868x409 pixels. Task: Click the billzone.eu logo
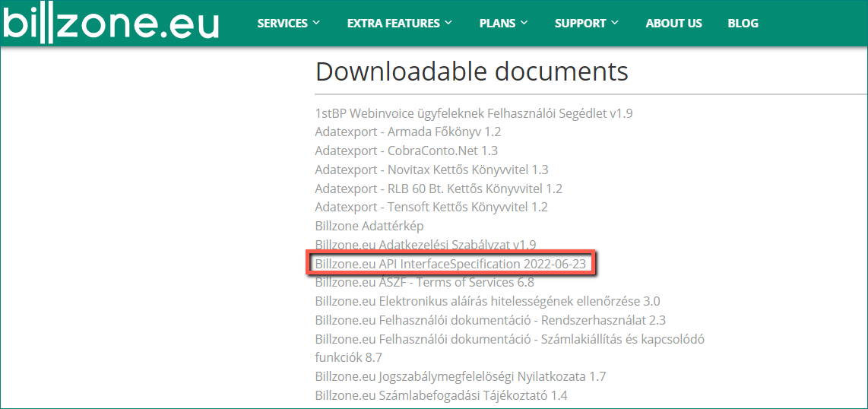tap(110, 24)
